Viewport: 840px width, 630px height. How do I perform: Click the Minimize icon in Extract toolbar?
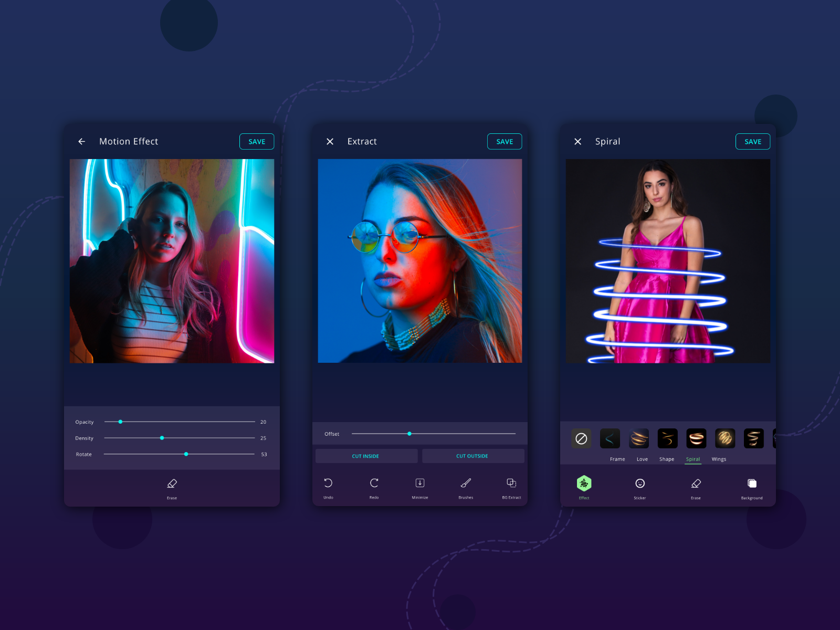pyautogui.click(x=420, y=483)
